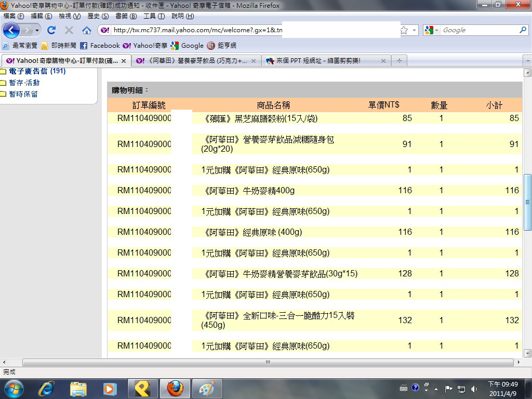Close the 《阿華田》營養麥芽飲品 tab
This screenshot has width=532, height=399.
[254, 61]
